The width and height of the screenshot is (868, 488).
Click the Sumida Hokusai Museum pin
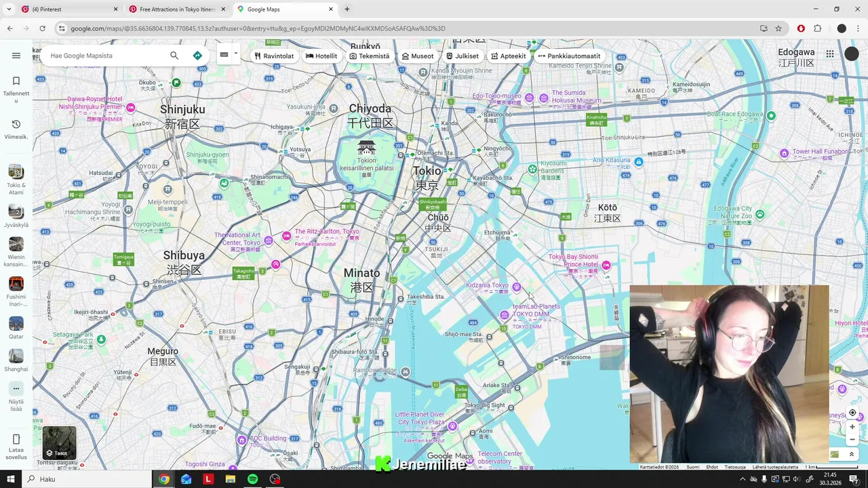tap(543, 98)
